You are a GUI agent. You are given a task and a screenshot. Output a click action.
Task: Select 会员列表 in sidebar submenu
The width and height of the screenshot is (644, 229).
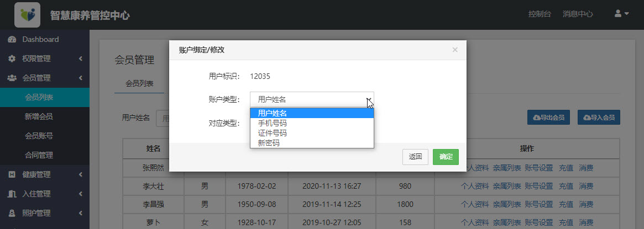pyautogui.click(x=45, y=97)
